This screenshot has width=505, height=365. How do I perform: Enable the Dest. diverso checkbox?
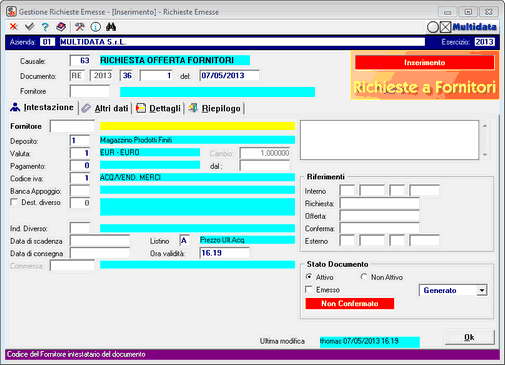pyautogui.click(x=14, y=202)
